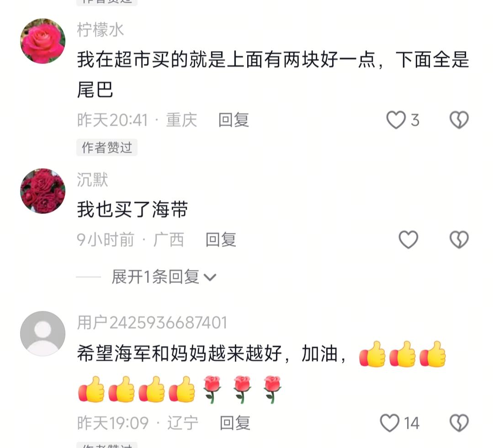Open 沉默's red roses avatar
This screenshot has height=448, width=493.
tap(43, 191)
